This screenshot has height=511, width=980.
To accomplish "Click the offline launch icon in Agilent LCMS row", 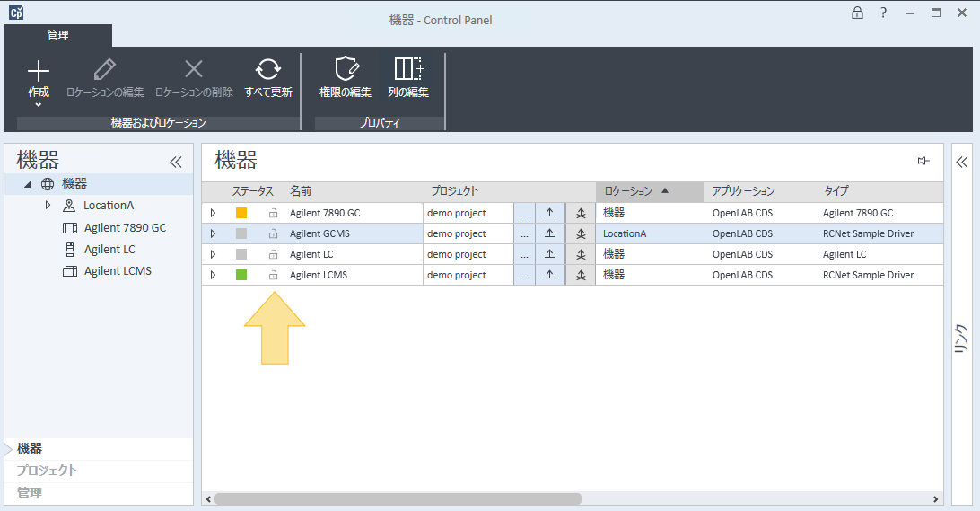I will click(x=581, y=275).
